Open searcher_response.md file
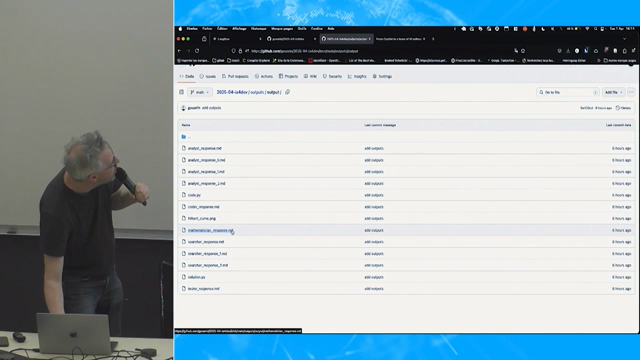 206,242
